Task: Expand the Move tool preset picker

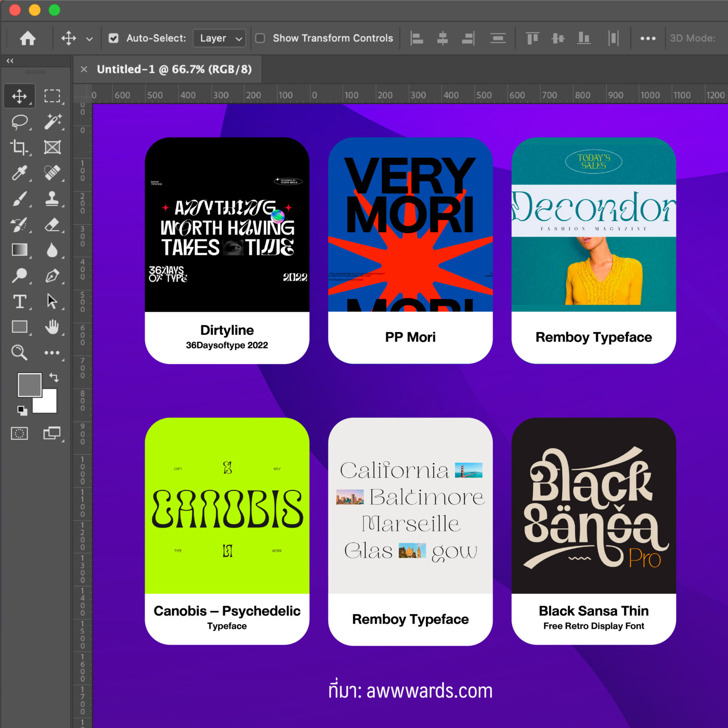Action: point(90,39)
